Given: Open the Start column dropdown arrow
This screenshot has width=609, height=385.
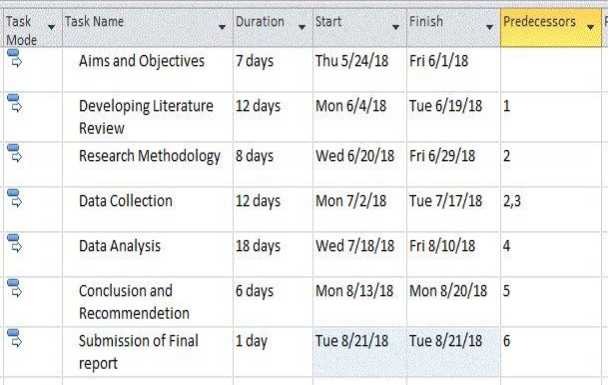Looking at the screenshot, I should tap(395, 27).
